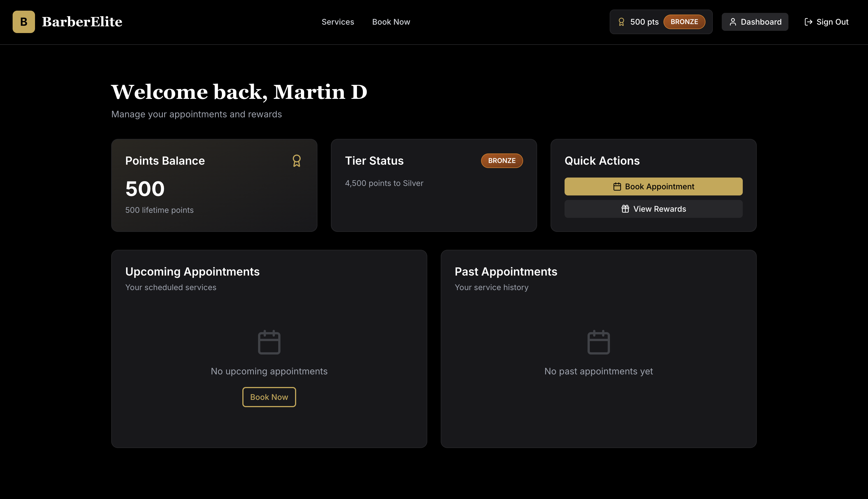Click the gold award icon in Points Balance card
This screenshot has width=868, height=499.
pos(297,160)
